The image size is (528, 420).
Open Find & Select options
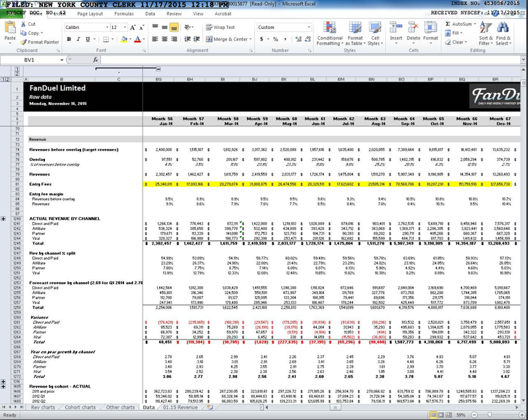tap(503, 33)
